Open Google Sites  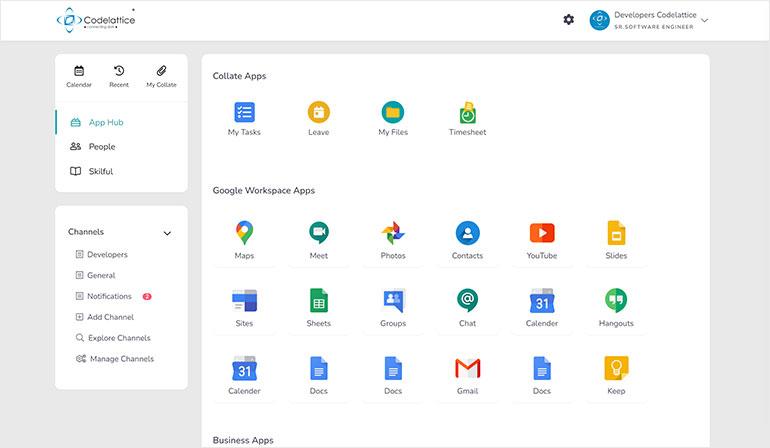(244, 308)
